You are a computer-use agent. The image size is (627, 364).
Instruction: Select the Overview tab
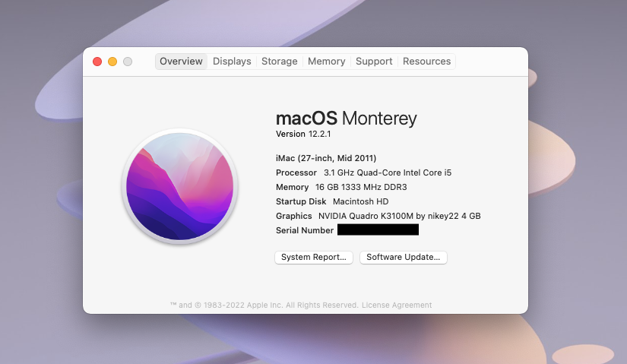(181, 62)
